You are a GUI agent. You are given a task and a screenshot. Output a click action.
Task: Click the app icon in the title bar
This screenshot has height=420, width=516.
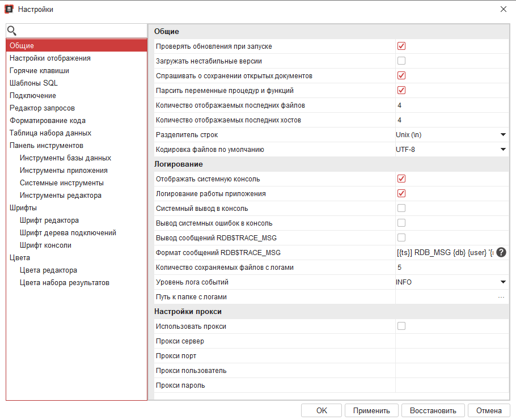tap(9, 9)
